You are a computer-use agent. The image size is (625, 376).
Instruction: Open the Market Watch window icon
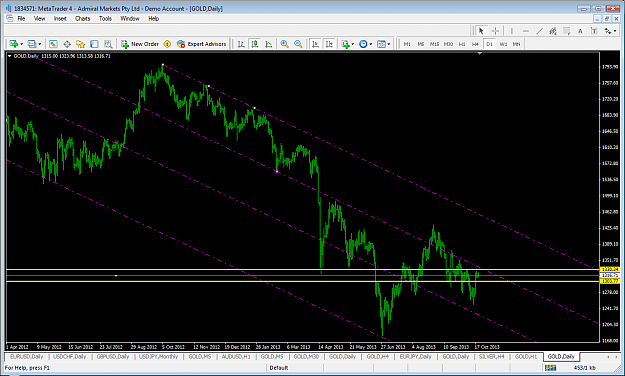point(53,44)
